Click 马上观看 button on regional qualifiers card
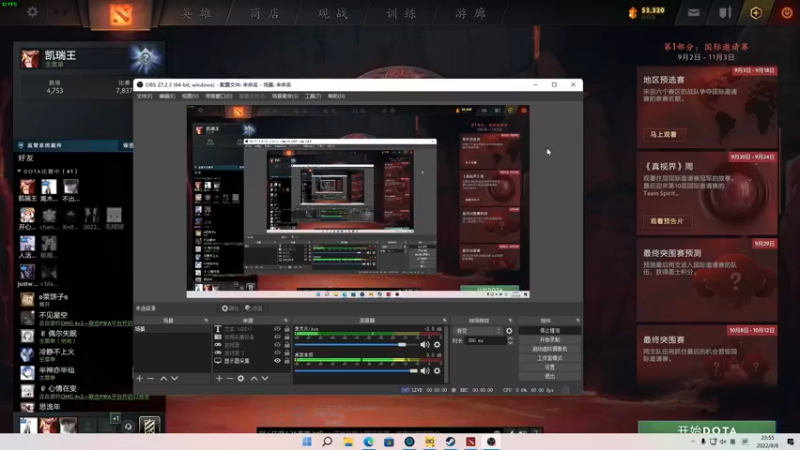800x450 pixels. click(664, 135)
